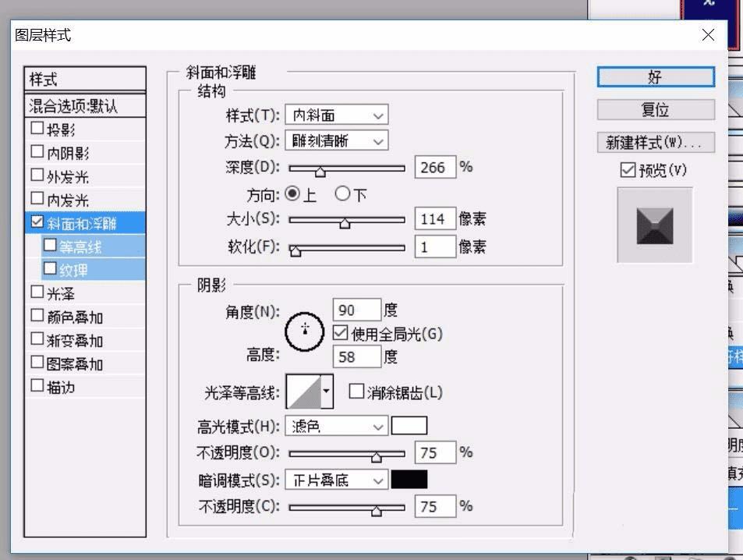Image resolution: width=743 pixels, height=560 pixels.
Task: Open the gloss contour picker arrow
Action: click(x=327, y=392)
